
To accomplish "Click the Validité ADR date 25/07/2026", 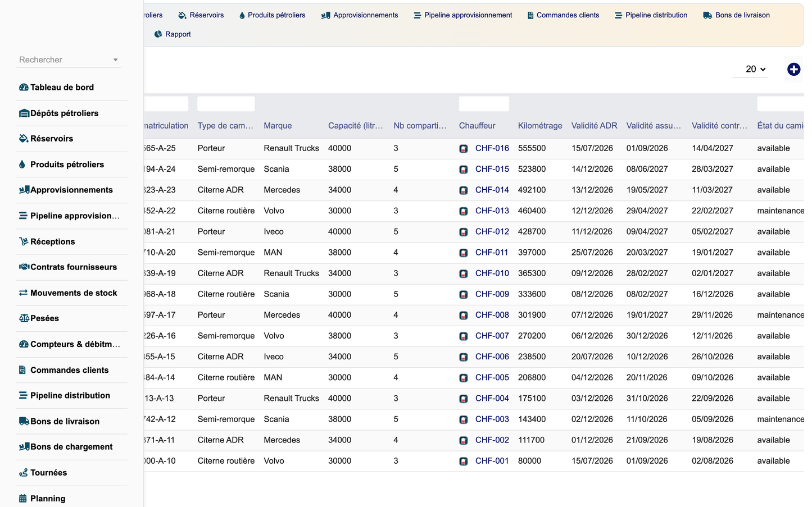I will [592, 252].
